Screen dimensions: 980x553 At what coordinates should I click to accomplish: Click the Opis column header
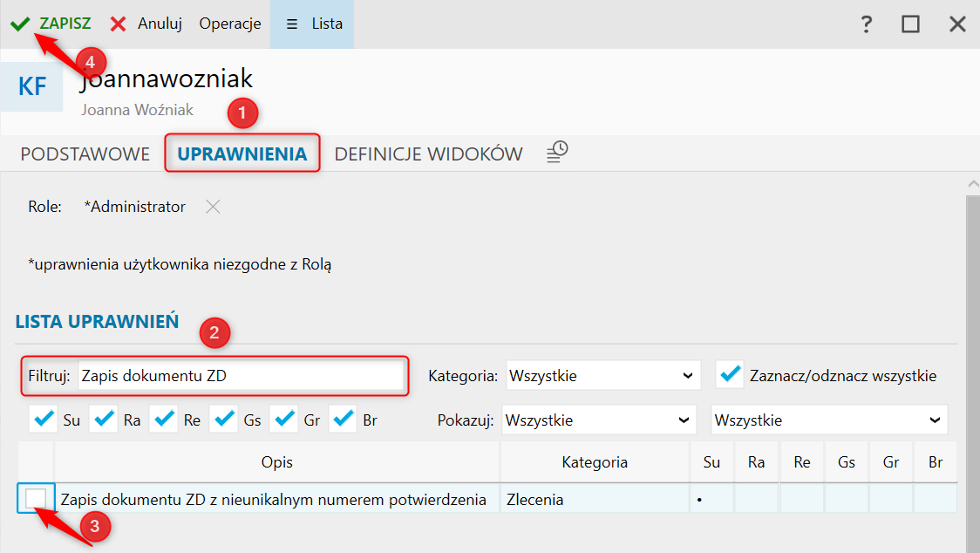coord(277,462)
